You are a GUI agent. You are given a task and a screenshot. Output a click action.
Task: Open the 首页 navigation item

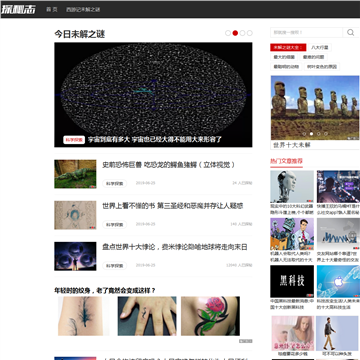tap(52, 10)
